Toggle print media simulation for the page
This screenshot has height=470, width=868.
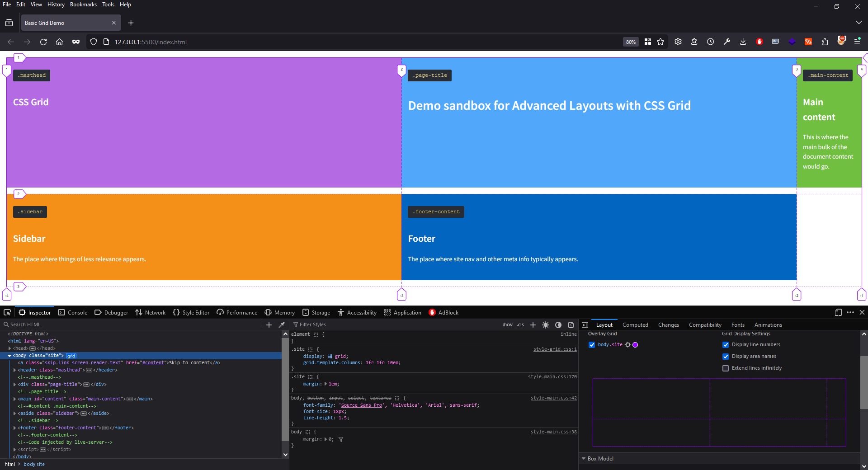[571, 325]
